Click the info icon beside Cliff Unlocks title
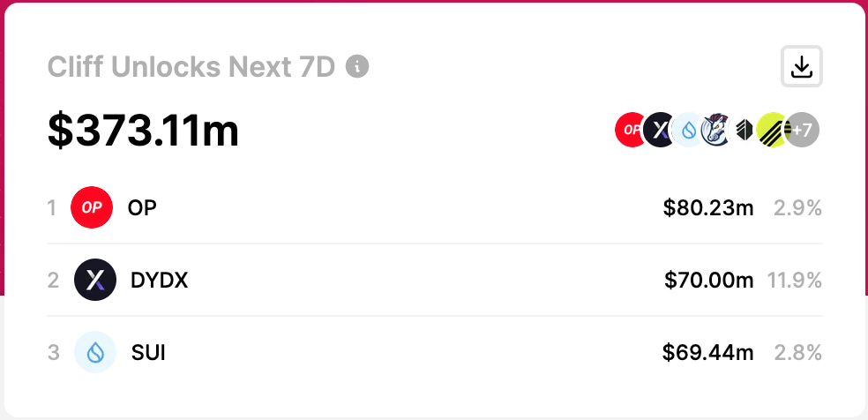 pos(357,66)
